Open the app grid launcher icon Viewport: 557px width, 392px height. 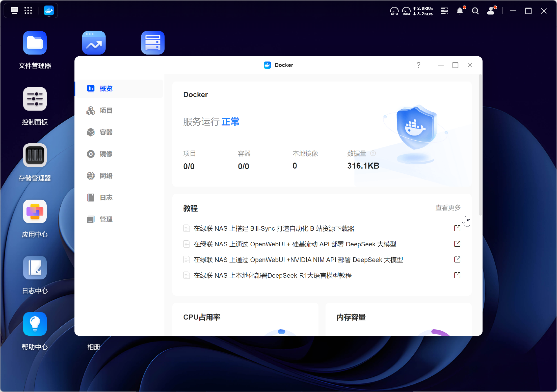pos(28,11)
